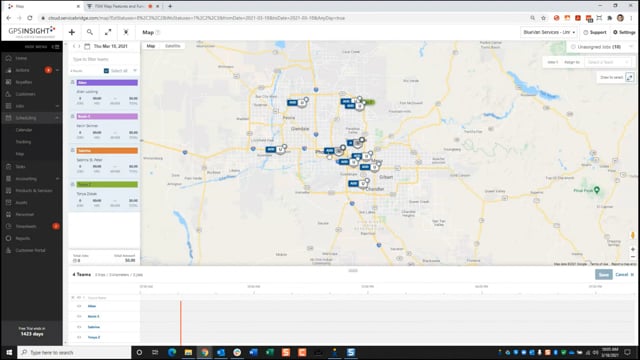Open Customer Portal in sidebar
This screenshot has width=640, height=360.
[x=31, y=250]
